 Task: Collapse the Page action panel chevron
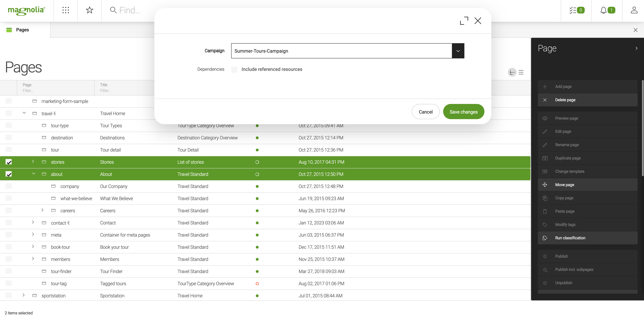pyautogui.click(x=636, y=48)
